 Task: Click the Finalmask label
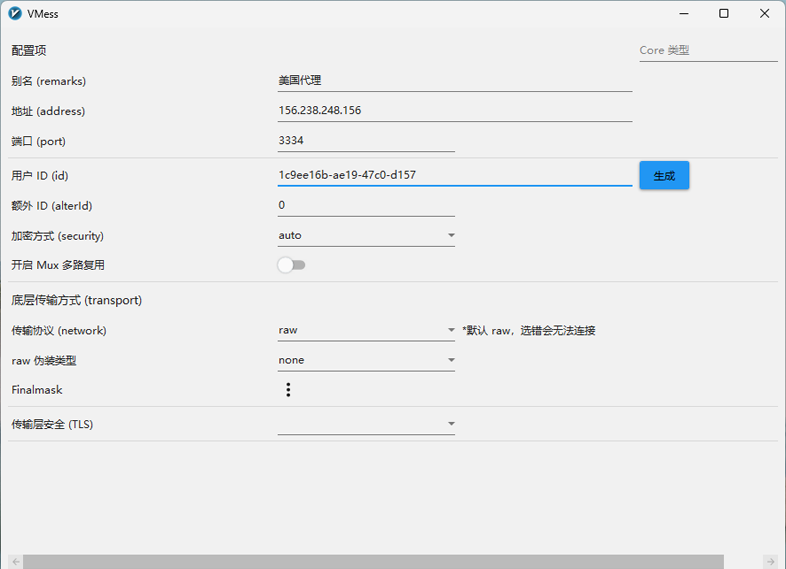37,390
